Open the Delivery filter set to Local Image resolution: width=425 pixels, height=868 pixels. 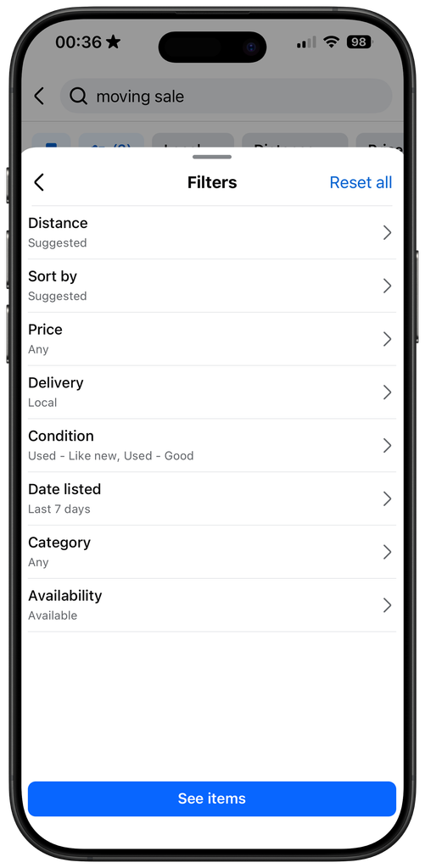[212, 392]
